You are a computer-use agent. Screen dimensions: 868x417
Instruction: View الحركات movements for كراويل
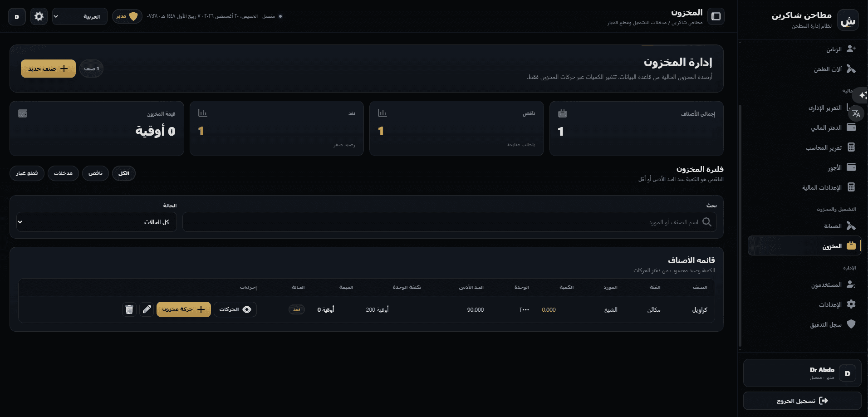tap(235, 309)
